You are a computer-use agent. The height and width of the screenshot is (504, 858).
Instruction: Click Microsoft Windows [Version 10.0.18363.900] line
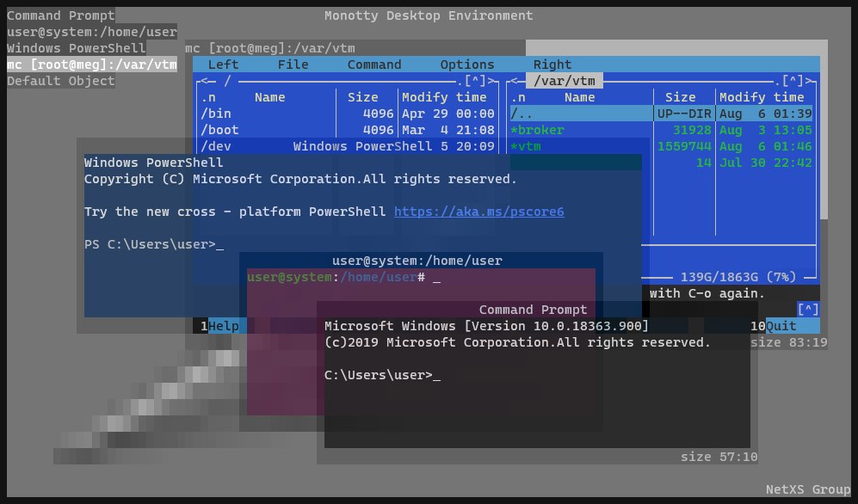(x=486, y=326)
